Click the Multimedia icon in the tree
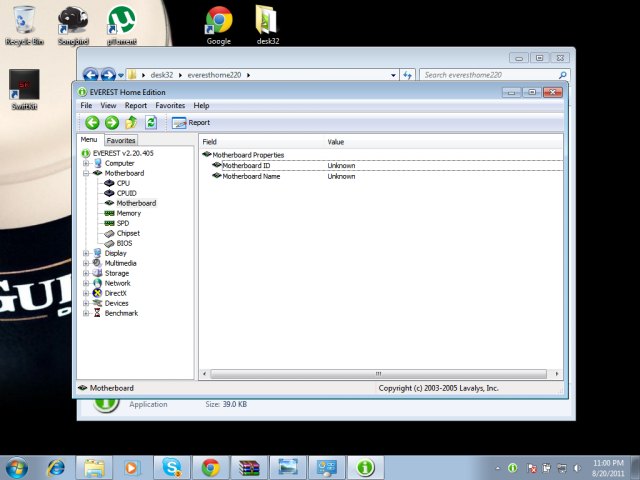The image size is (640, 480). [x=97, y=263]
